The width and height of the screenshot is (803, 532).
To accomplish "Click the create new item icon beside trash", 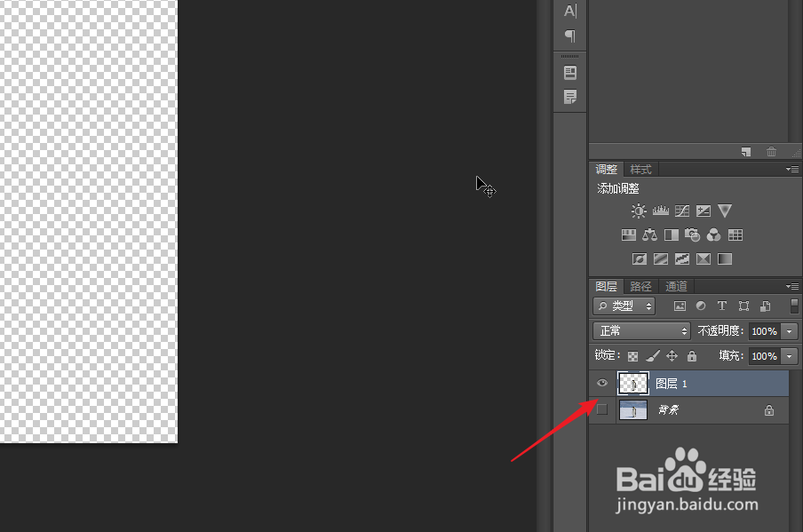I will 746,152.
